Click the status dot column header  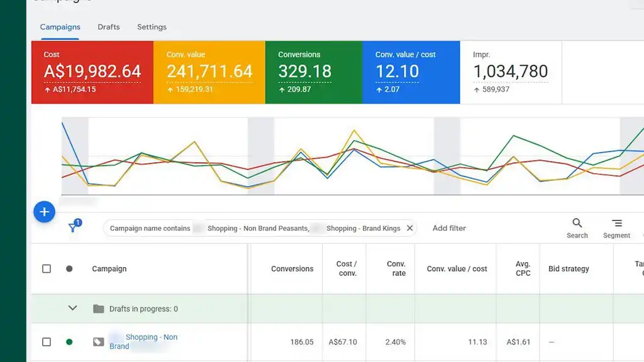[x=69, y=269]
